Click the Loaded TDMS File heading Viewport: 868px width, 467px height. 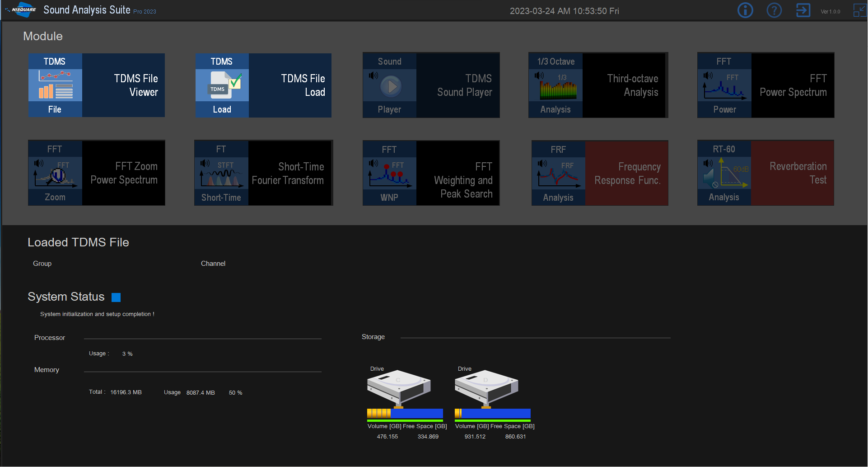(x=78, y=242)
